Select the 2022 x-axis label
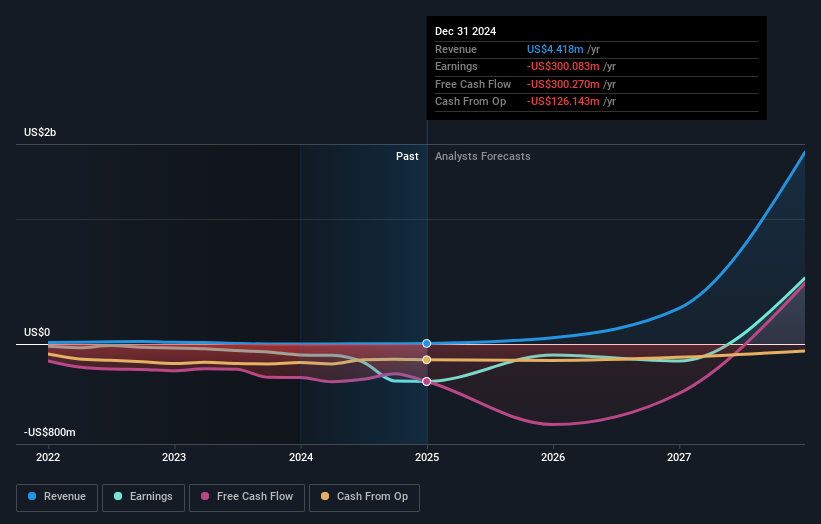821x524 pixels. [x=48, y=457]
